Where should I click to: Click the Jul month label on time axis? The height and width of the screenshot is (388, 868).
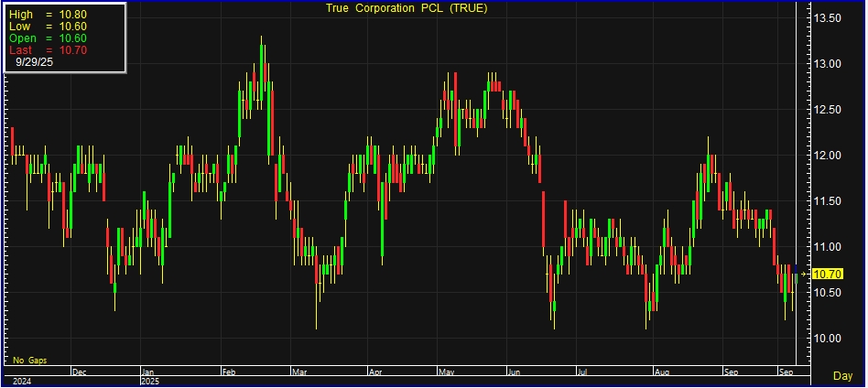click(581, 372)
